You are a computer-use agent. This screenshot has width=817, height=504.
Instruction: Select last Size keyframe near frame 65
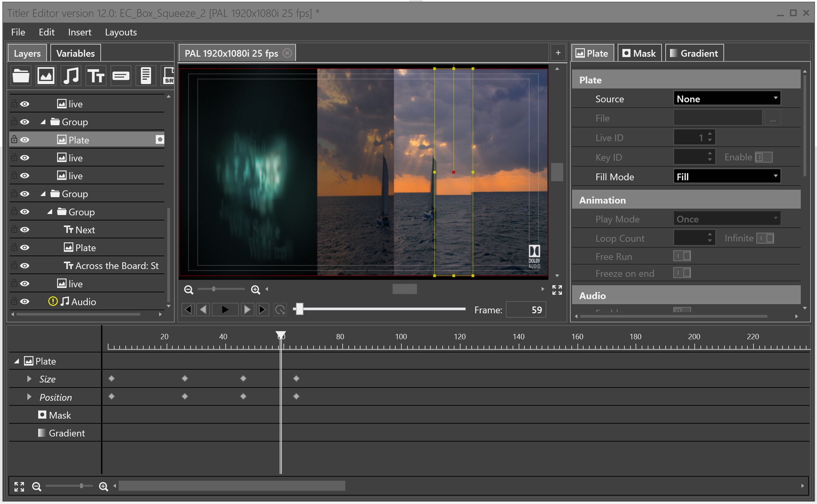[x=296, y=378]
